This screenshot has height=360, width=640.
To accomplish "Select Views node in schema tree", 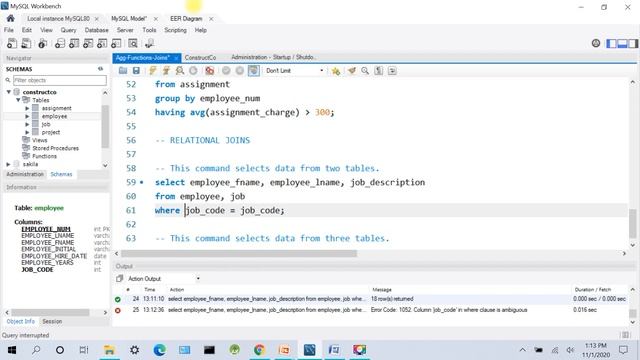I will [x=40, y=140].
